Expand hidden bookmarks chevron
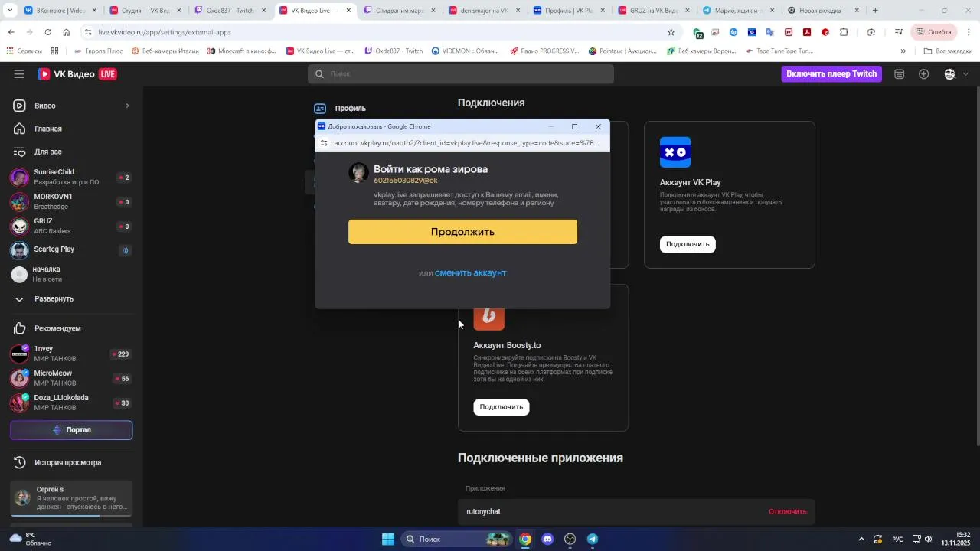Image resolution: width=980 pixels, height=551 pixels. coord(903,51)
